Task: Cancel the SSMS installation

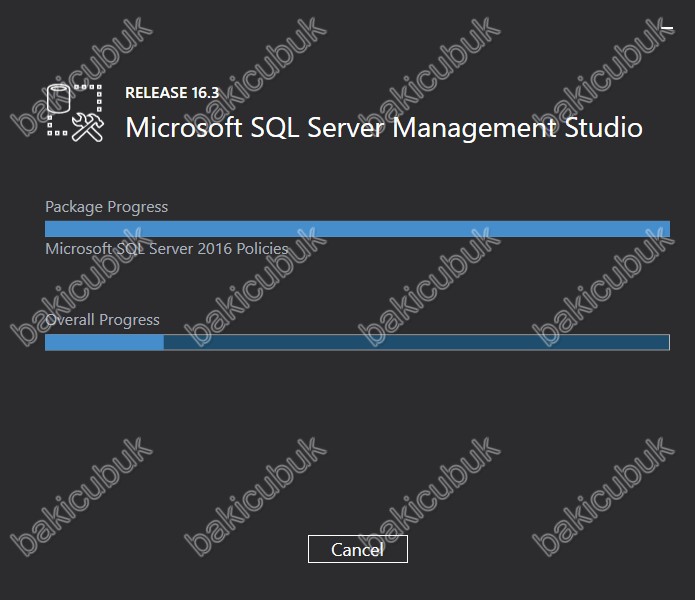Action: [x=358, y=549]
